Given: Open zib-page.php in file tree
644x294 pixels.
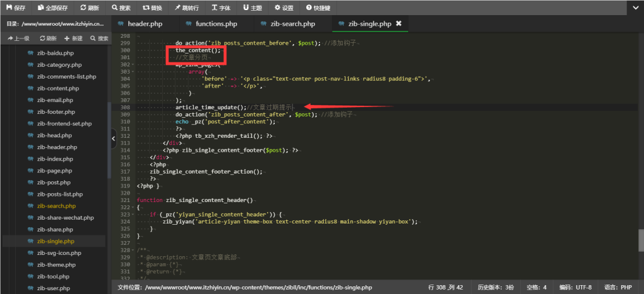Looking at the screenshot, I should pos(54,171).
